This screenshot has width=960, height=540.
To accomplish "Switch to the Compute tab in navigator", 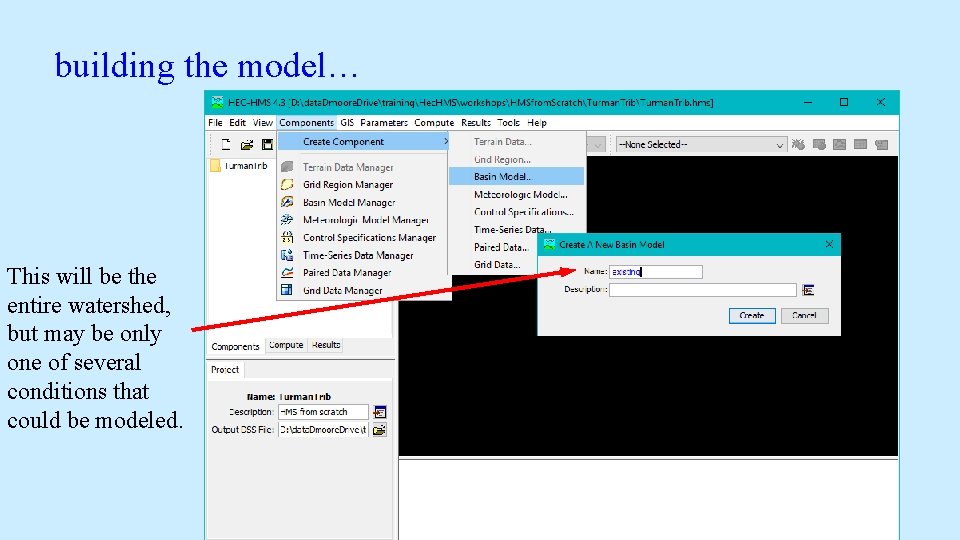I will pyautogui.click(x=286, y=345).
